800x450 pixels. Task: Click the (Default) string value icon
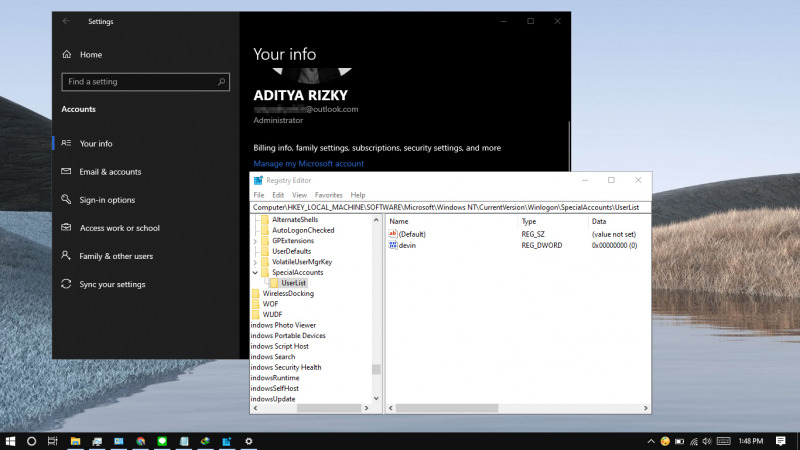click(392, 234)
